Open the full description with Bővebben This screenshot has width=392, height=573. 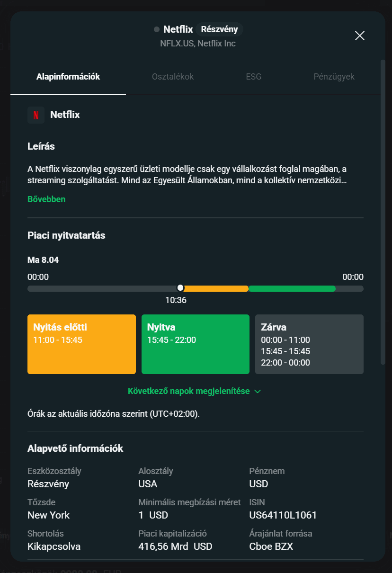point(46,199)
